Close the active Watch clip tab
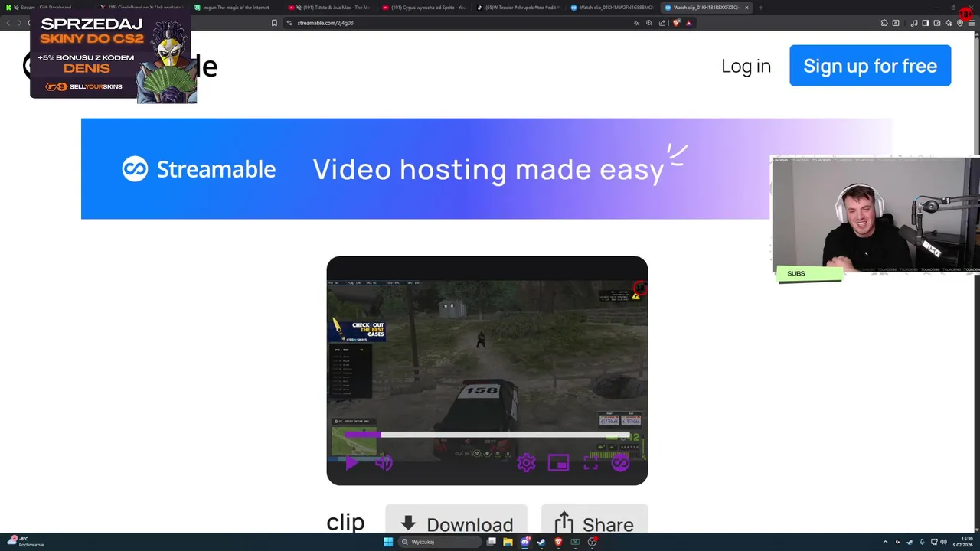This screenshot has height=551, width=980. 746,8
